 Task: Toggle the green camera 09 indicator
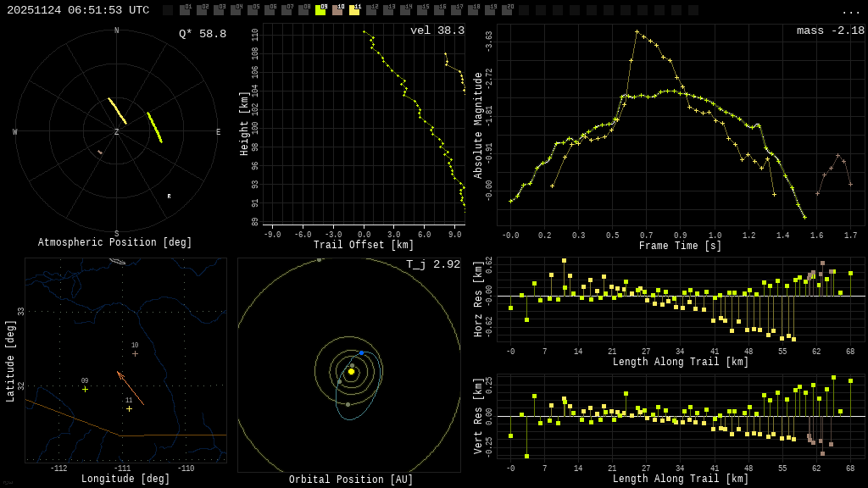320,10
